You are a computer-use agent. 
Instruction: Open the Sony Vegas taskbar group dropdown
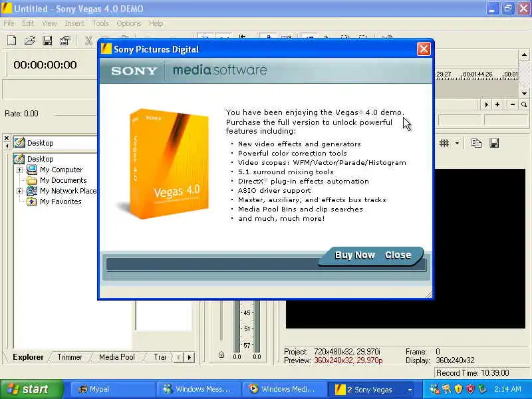410,390
